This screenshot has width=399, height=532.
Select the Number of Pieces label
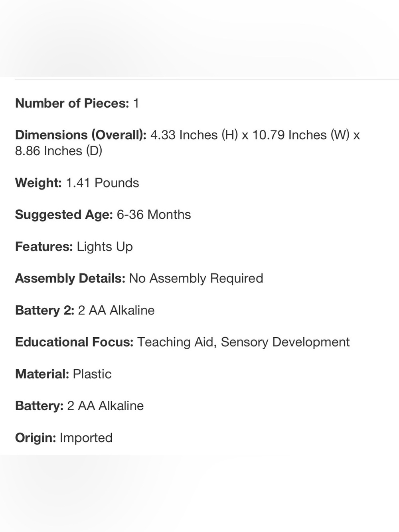click(x=72, y=103)
